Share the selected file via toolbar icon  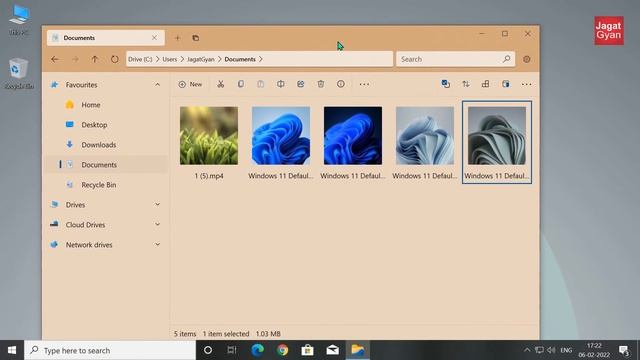[x=300, y=84]
